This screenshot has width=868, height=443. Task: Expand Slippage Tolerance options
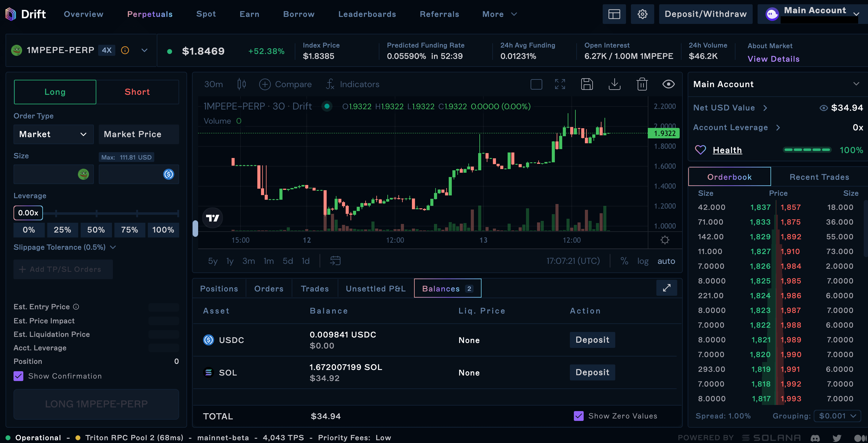65,247
